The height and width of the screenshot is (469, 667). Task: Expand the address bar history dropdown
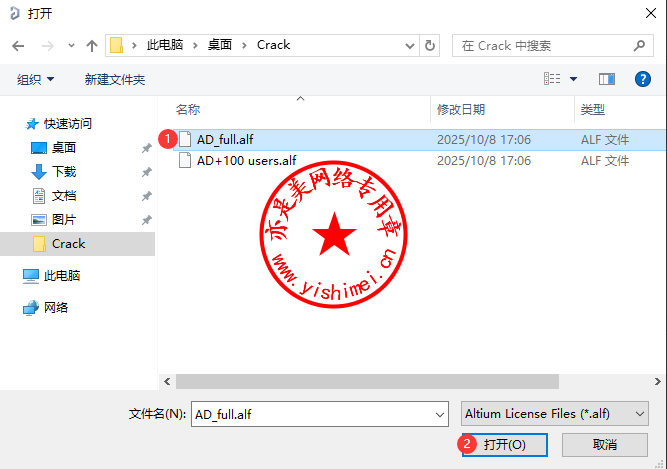tap(409, 45)
